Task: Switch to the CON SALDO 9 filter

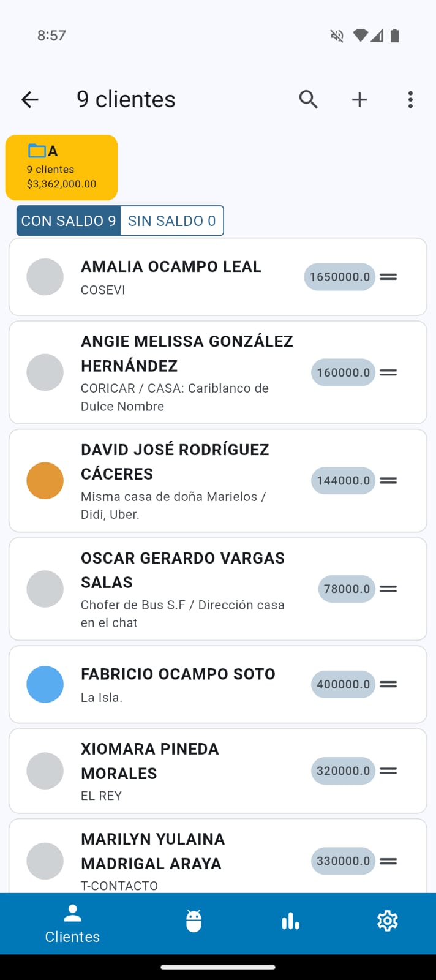Action: [x=69, y=221]
